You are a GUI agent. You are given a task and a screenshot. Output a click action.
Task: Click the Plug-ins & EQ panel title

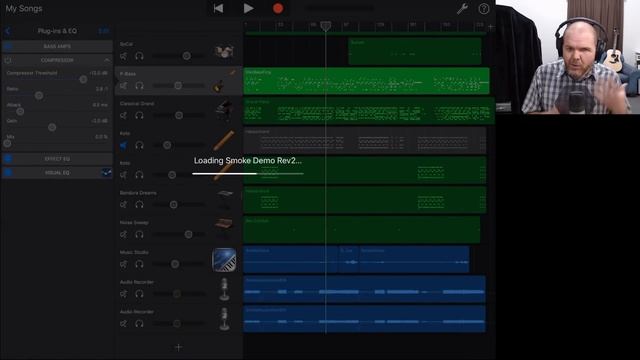click(x=57, y=31)
